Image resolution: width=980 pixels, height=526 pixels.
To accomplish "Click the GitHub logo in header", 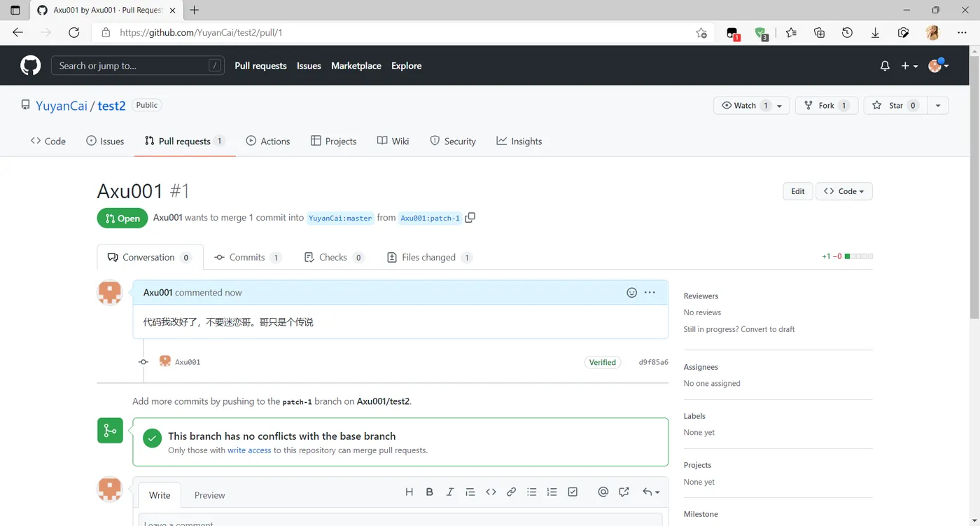I will coord(30,66).
